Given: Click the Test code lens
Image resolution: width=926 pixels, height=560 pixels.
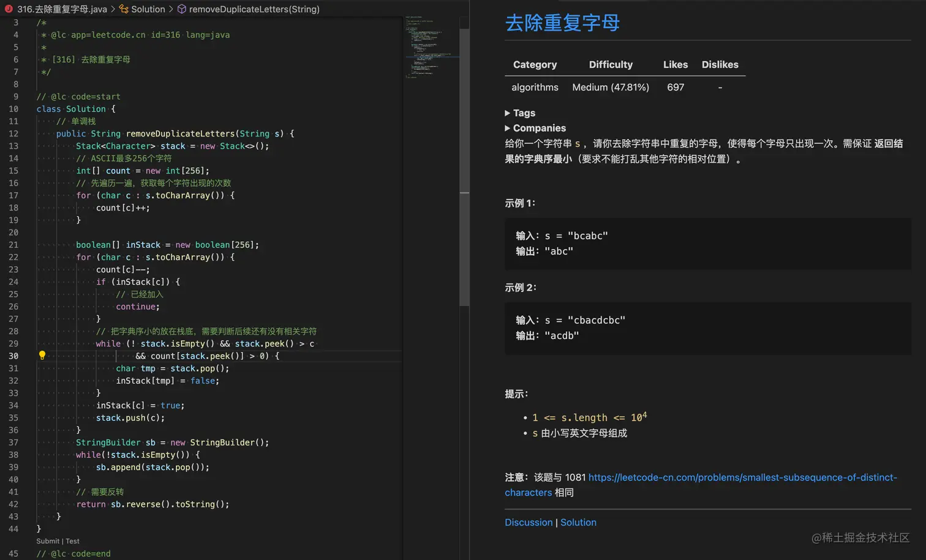Looking at the screenshot, I should [x=73, y=541].
